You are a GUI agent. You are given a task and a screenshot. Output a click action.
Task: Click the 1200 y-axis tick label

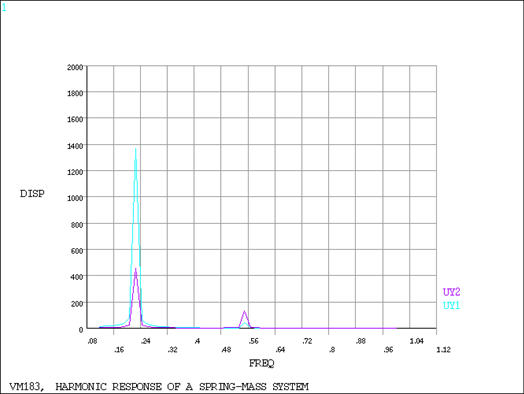click(75, 172)
